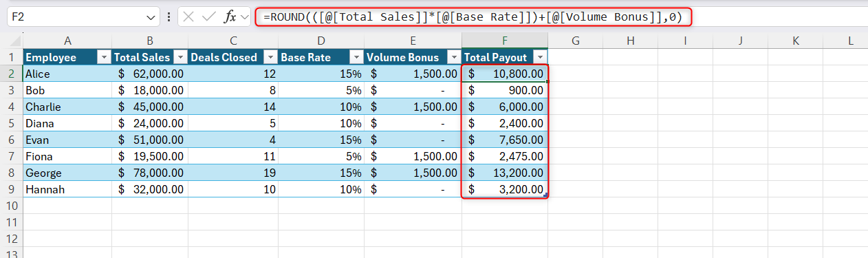This screenshot has width=868, height=258.
Task: Open the Deals Closed filter dropdown
Action: [x=270, y=58]
